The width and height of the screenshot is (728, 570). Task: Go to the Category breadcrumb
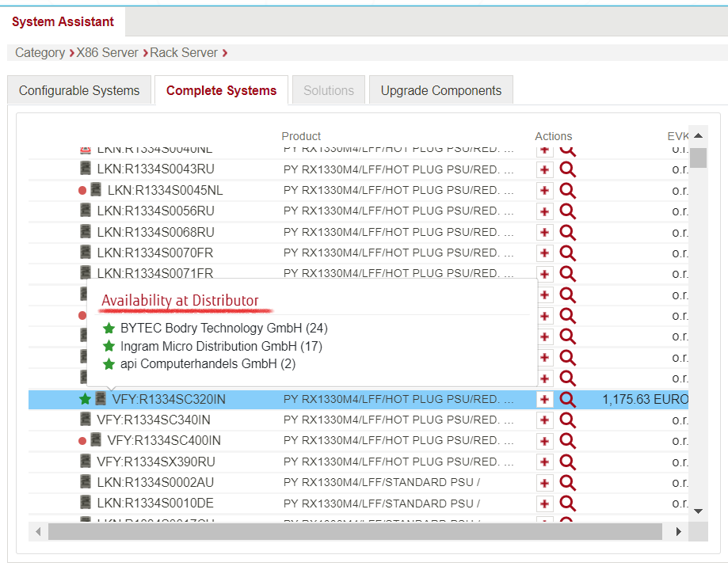(40, 53)
